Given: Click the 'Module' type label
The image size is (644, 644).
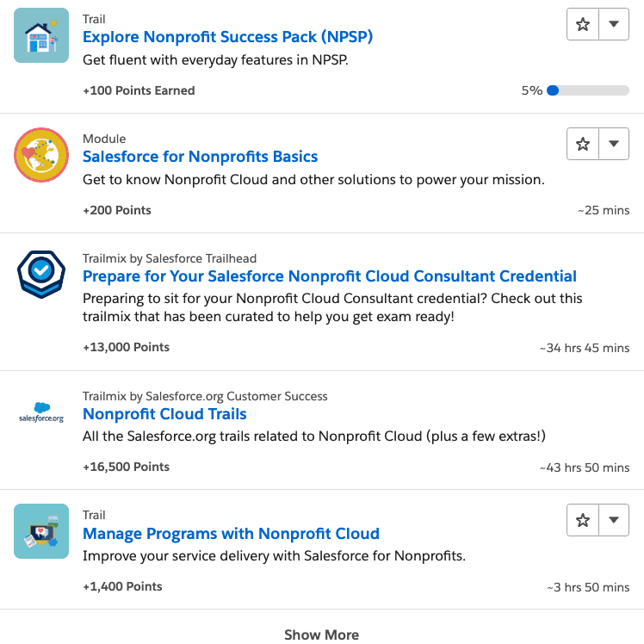Looking at the screenshot, I should [x=104, y=139].
